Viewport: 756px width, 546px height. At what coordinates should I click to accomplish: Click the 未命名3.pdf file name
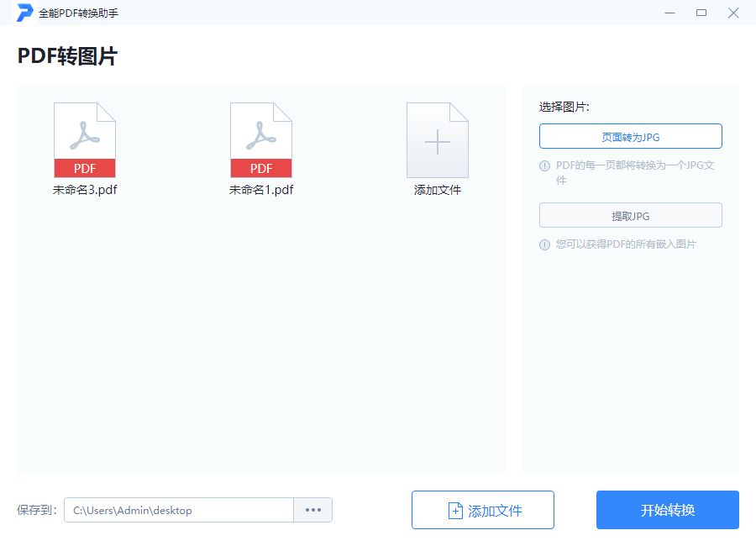point(85,190)
